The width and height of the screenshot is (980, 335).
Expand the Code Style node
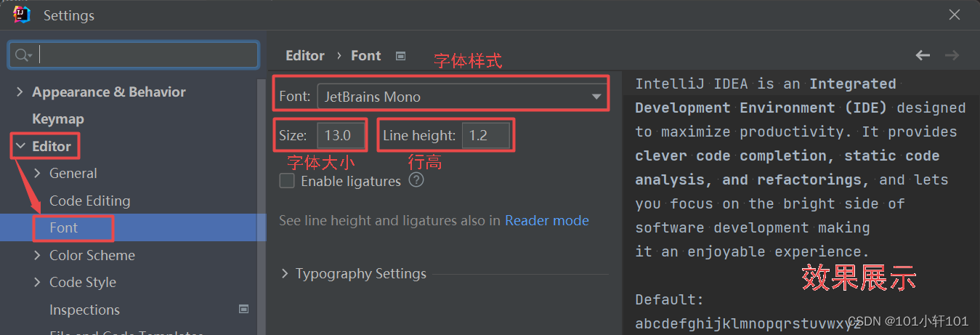[x=37, y=283]
